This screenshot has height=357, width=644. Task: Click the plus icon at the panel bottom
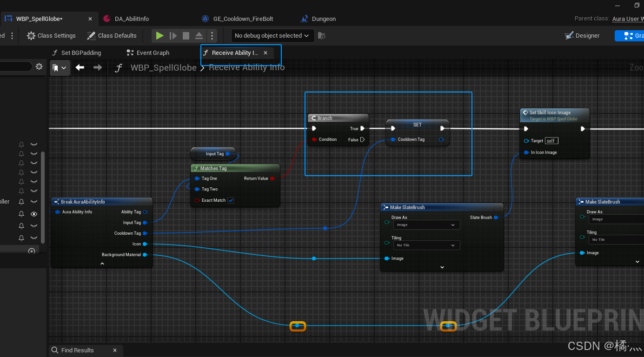pos(32,251)
